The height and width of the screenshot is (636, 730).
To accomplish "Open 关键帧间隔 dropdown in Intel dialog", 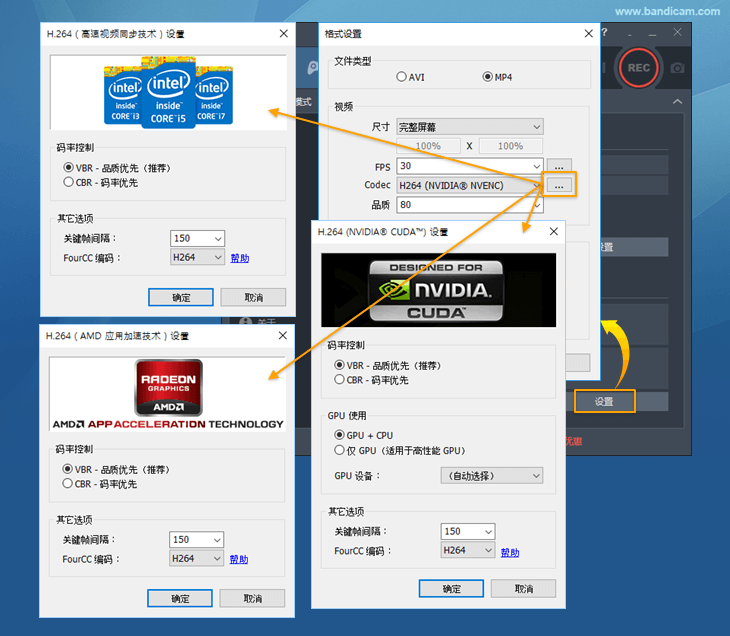I will pyautogui.click(x=197, y=238).
